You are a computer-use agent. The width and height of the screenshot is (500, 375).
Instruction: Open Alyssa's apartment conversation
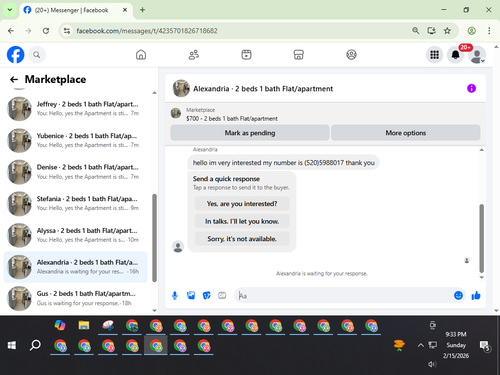75,235
